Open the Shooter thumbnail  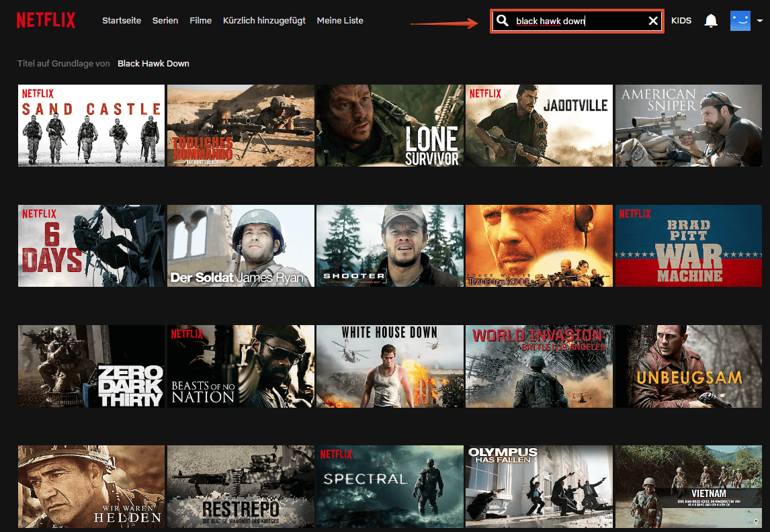[x=390, y=246]
